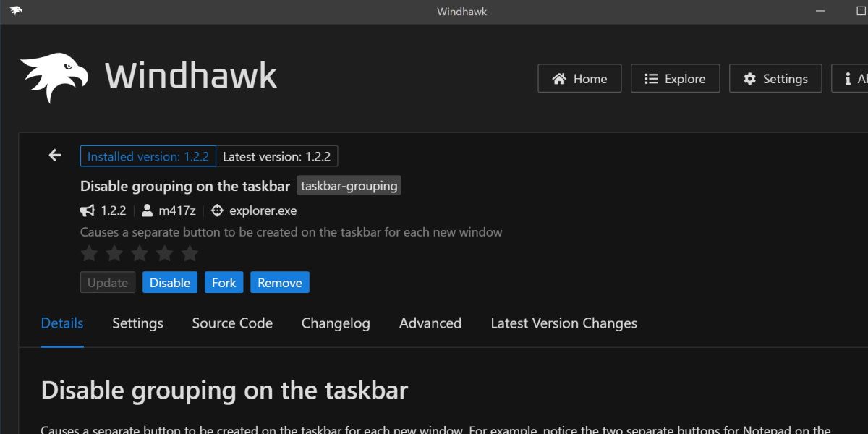Select the taskbar-grouping tag chip
This screenshot has height=434, width=868.
point(349,185)
